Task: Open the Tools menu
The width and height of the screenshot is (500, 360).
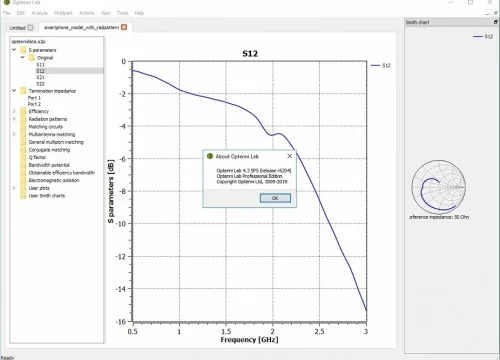Action: 122,13
